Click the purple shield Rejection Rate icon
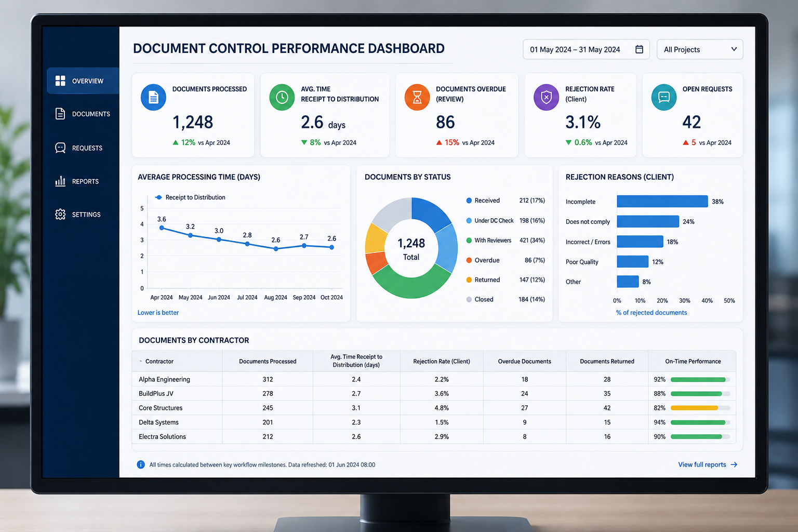Image resolution: width=798 pixels, height=532 pixels. pyautogui.click(x=546, y=97)
